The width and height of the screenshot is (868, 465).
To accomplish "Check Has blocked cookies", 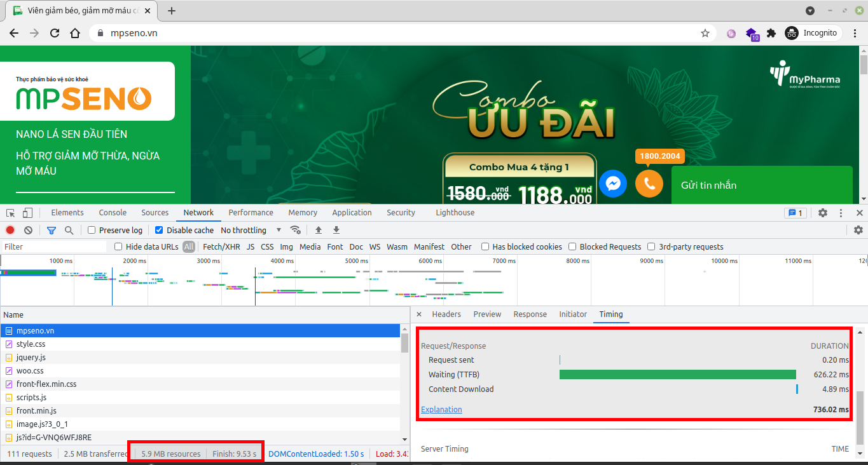I will pyautogui.click(x=485, y=246).
